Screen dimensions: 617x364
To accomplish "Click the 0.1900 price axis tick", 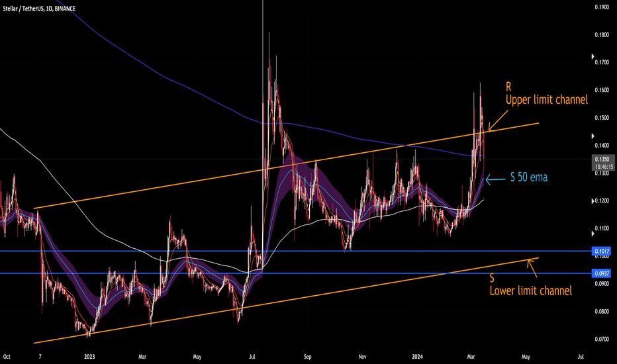I will pyautogui.click(x=602, y=7).
